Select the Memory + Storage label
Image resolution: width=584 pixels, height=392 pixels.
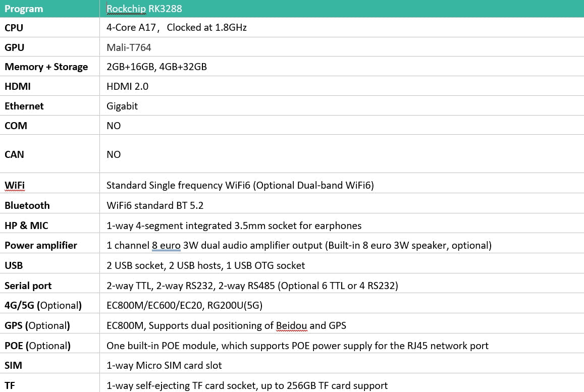click(x=46, y=67)
